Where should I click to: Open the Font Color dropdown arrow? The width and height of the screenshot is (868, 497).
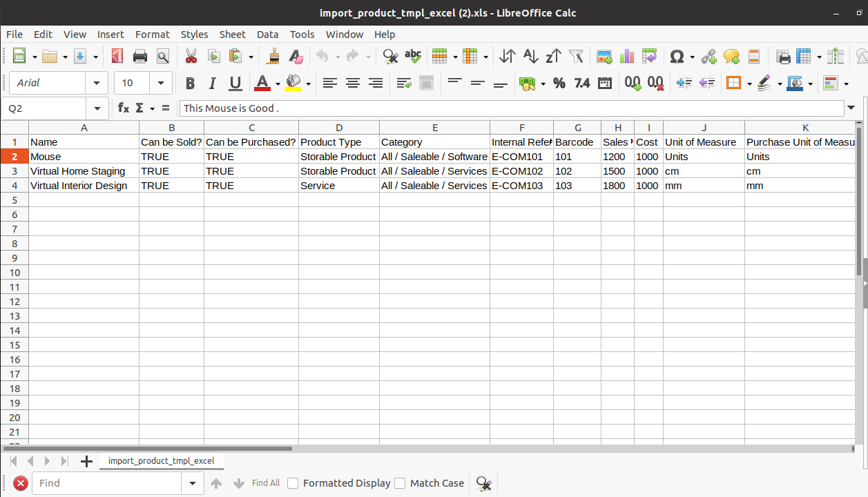pyautogui.click(x=278, y=84)
